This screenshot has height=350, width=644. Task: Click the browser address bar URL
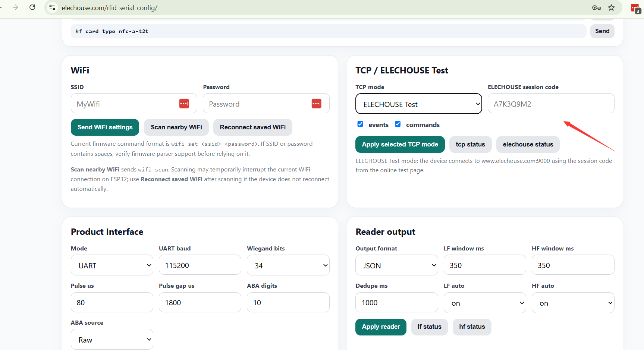coord(109,8)
